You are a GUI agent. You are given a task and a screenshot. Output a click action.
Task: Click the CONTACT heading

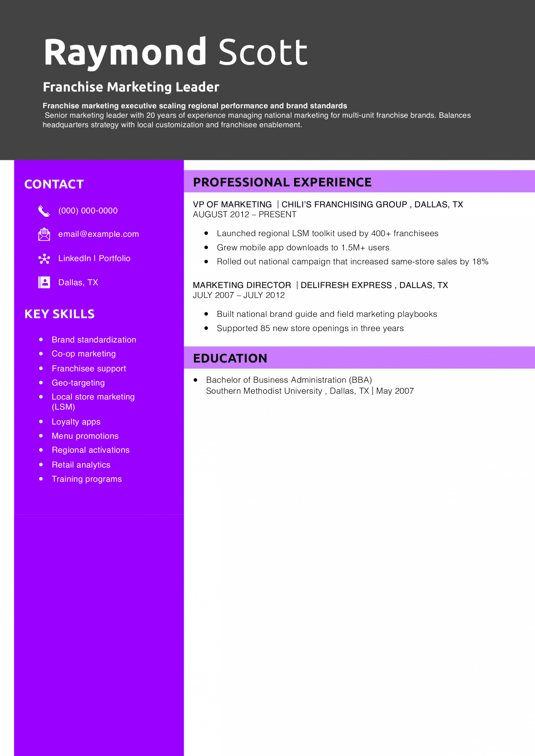(54, 184)
